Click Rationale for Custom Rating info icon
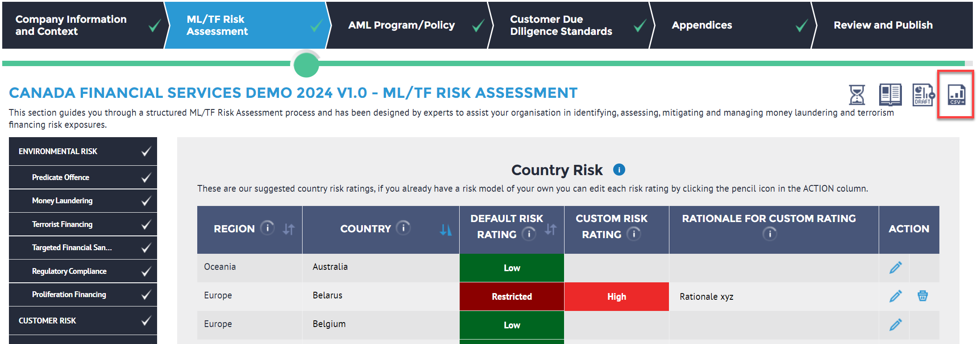Screen dimensions: 980x344 point(769,234)
